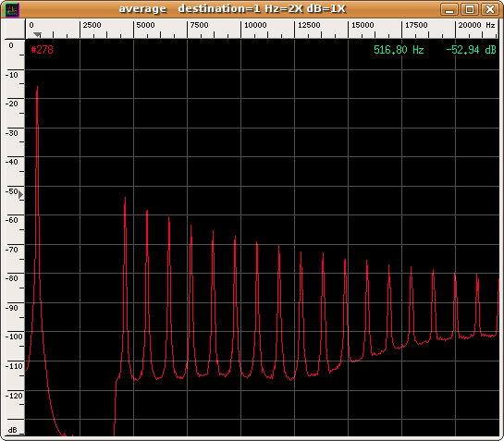Click the -10 mark on dB ruler
Screen dimensions: 504x441
click(12, 75)
